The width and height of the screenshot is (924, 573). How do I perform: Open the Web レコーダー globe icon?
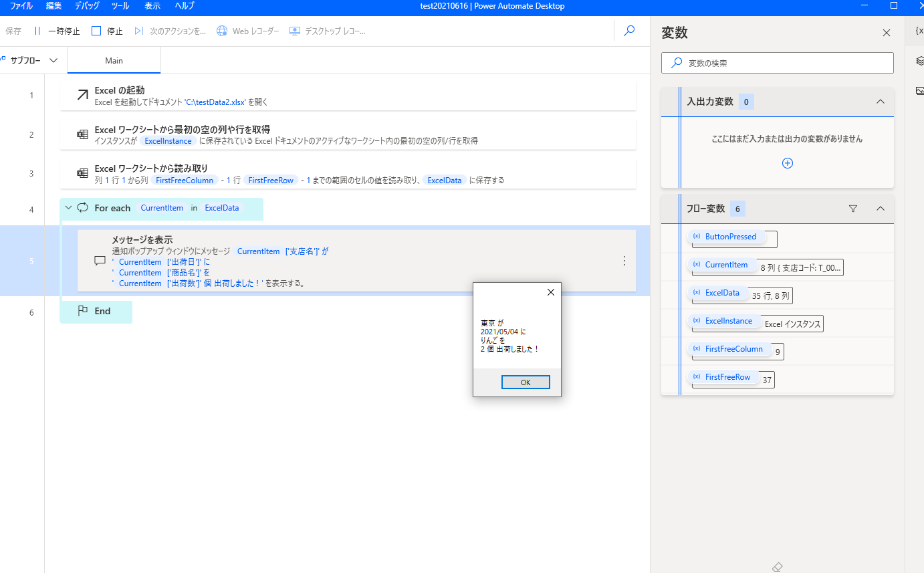coord(222,31)
